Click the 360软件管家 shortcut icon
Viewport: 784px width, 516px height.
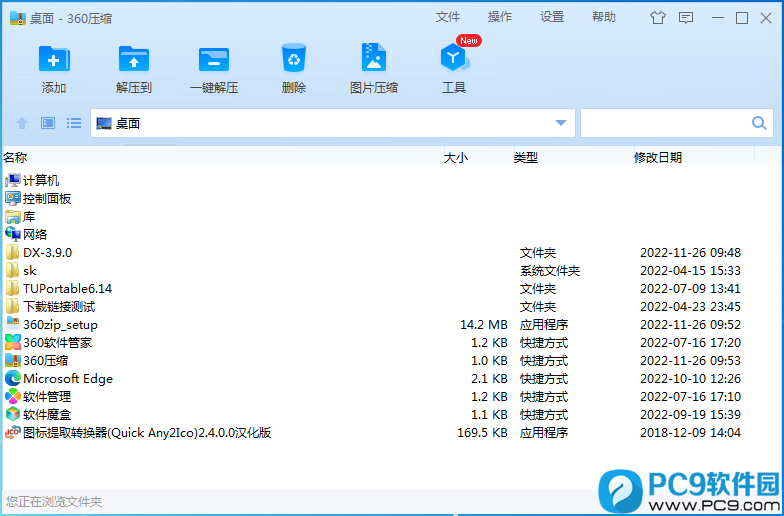click(x=12, y=342)
